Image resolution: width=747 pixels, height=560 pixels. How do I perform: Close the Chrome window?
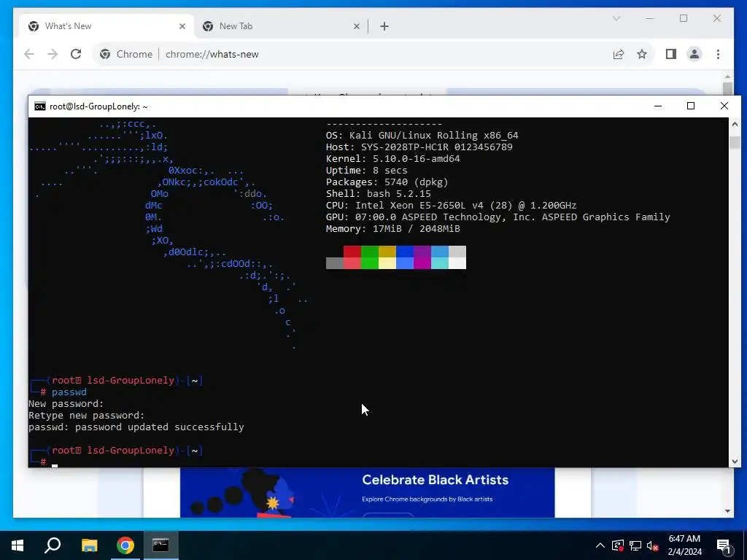[717, 18]
